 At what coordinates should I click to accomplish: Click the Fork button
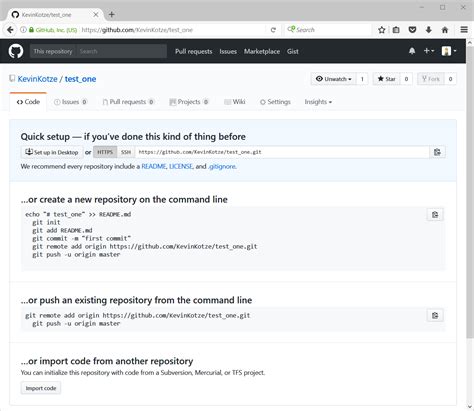431,79
